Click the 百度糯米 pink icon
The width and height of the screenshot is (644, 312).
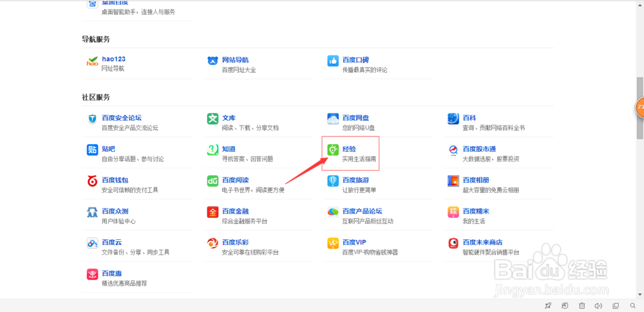[x=453, y=212]
